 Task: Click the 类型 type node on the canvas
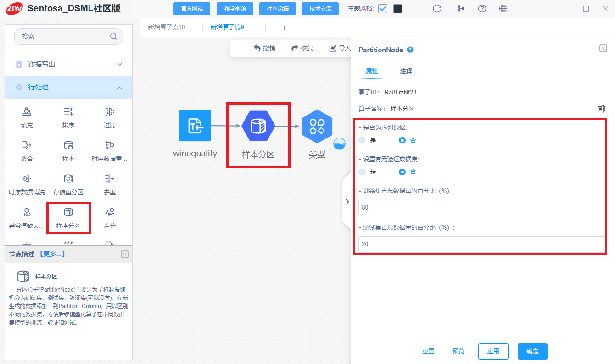pyautogui.click(x=317, y=126)
